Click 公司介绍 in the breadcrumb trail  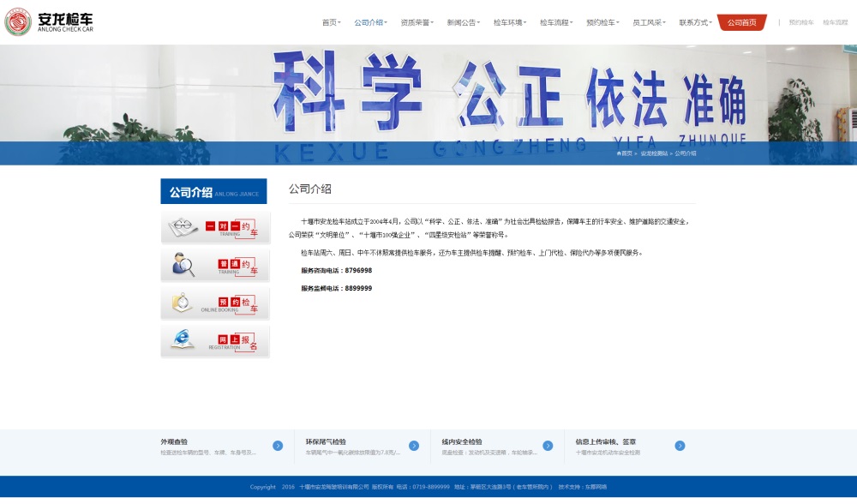pyautogui.click(x=686, y=153)
